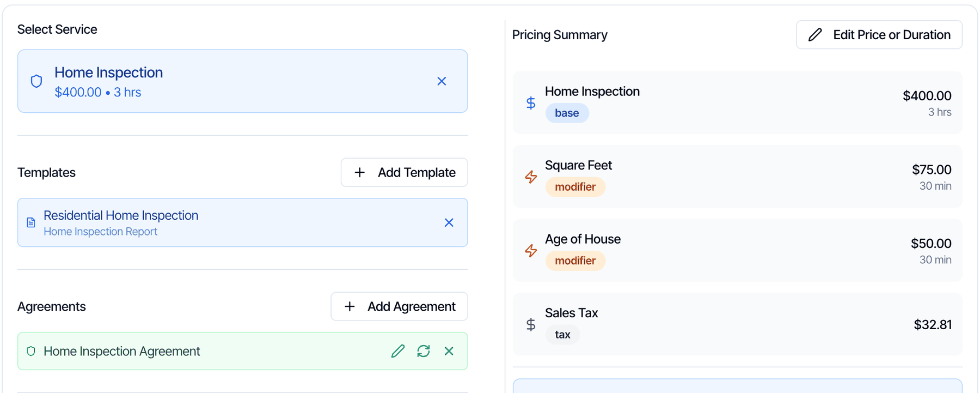Click the document icon beside Residential Home Inspection
Image resolution: width=980 pixels, height=393 pixels.
[x=31, y=222]
